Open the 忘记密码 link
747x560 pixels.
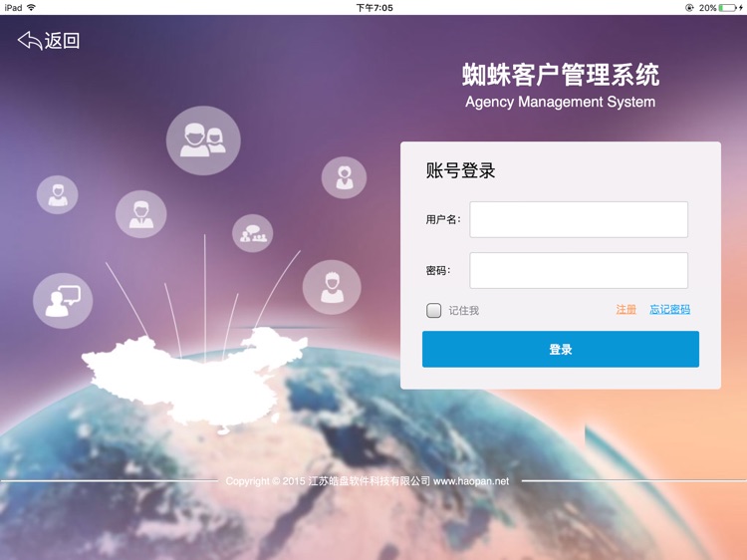click(670, 310)
